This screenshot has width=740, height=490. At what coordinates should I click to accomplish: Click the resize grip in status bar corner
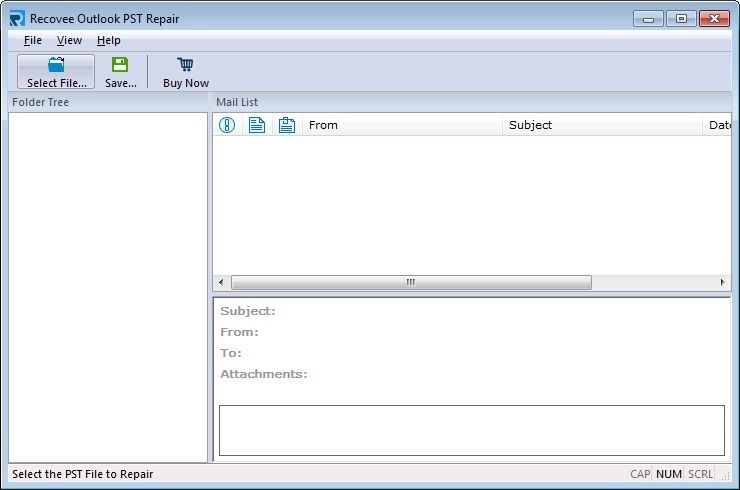[725, 476]
